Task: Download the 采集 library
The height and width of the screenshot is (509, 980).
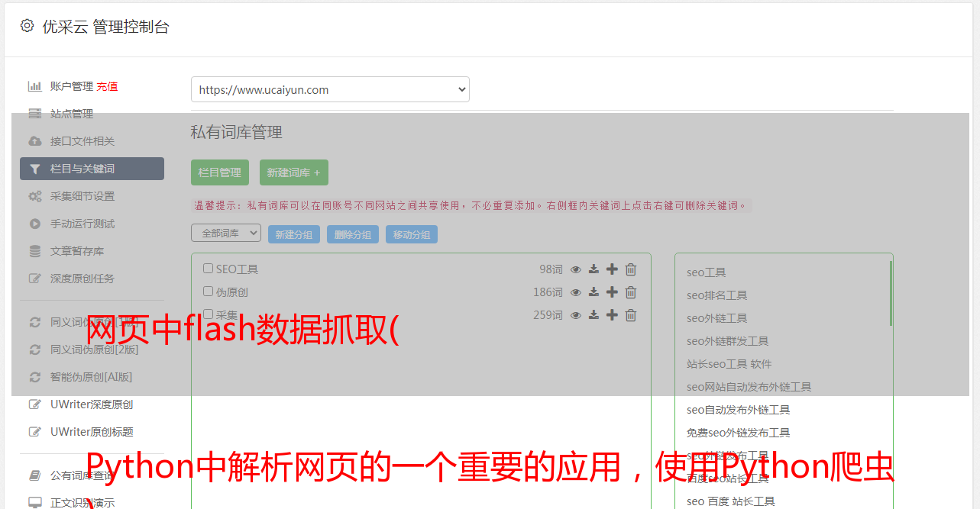Action: tap(593, 315)
